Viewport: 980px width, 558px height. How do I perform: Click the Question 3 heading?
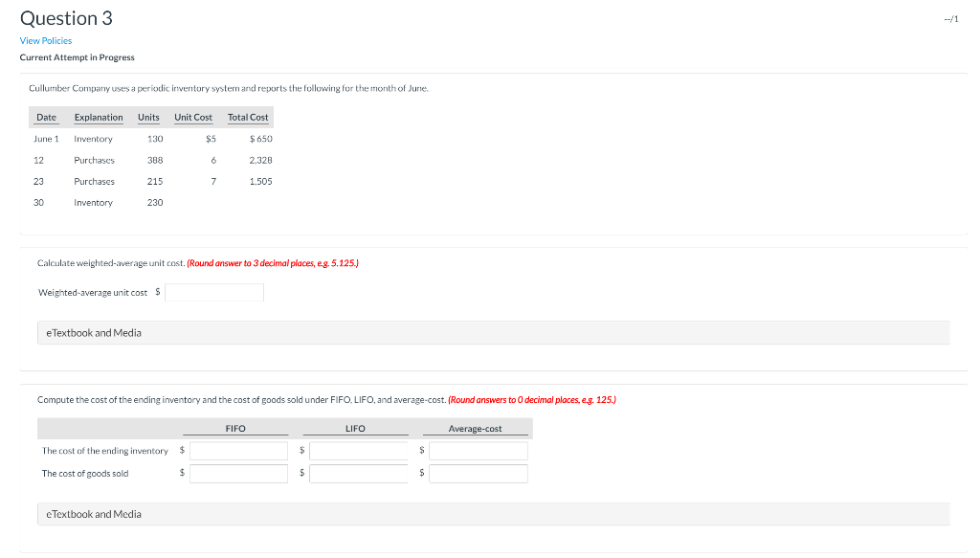(66, 18)
